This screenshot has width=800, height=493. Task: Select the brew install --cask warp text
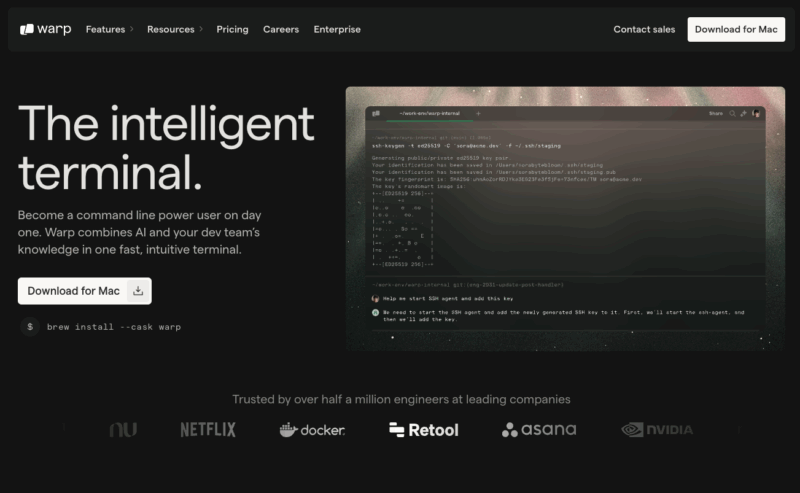tap(114, 327)
